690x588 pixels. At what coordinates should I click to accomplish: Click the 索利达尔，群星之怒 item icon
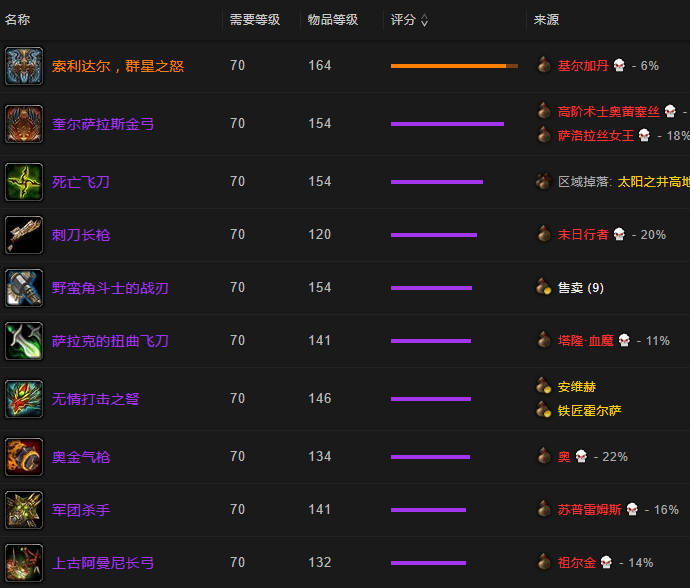pos(24,66)
